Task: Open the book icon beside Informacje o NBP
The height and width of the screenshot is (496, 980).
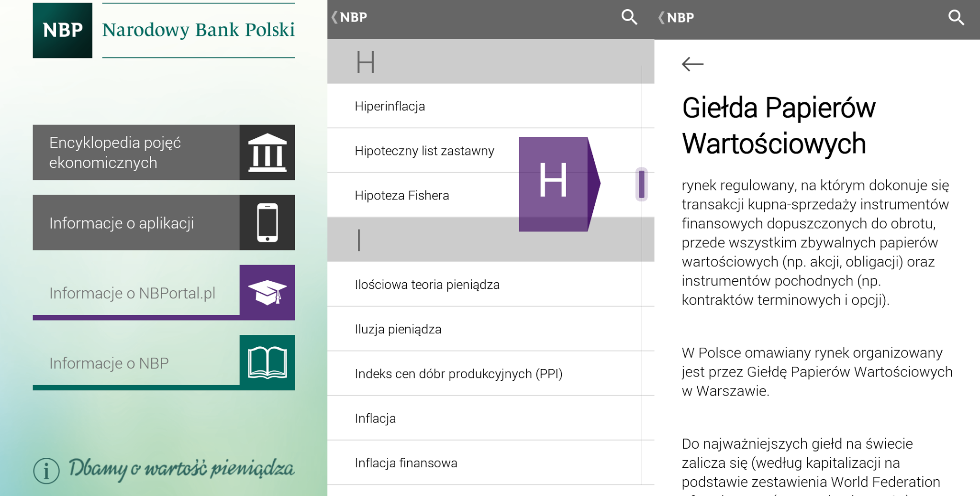Action: [267, 362]
